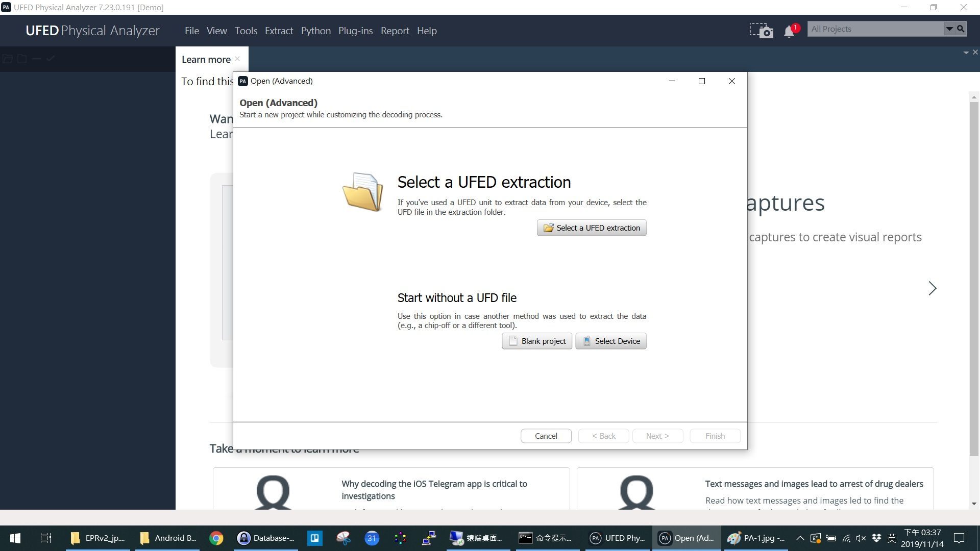The image size is (980, 551).
Task: Go to next carousel slide arrow
Action: pyautogui.click(x=932, y=288)
